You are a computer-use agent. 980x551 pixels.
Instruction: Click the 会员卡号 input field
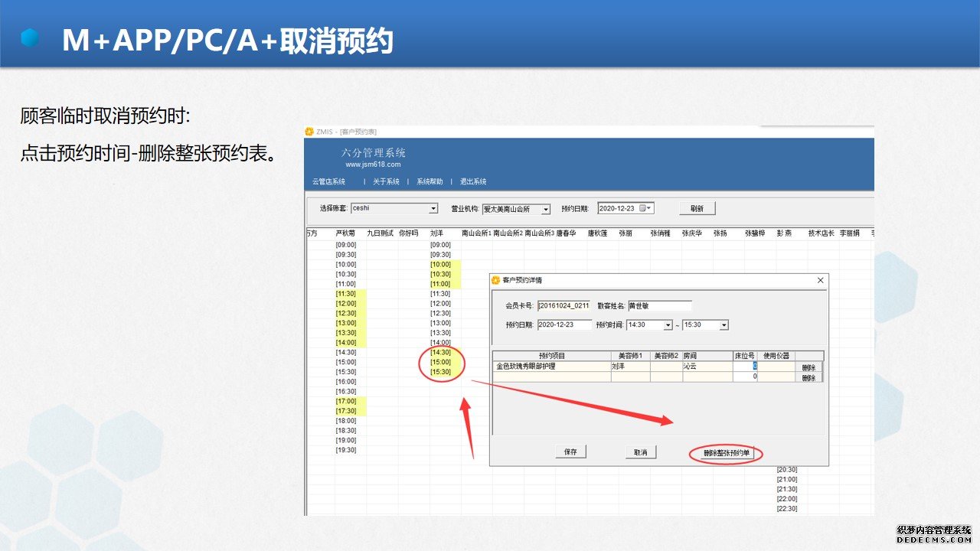(563, 305)
